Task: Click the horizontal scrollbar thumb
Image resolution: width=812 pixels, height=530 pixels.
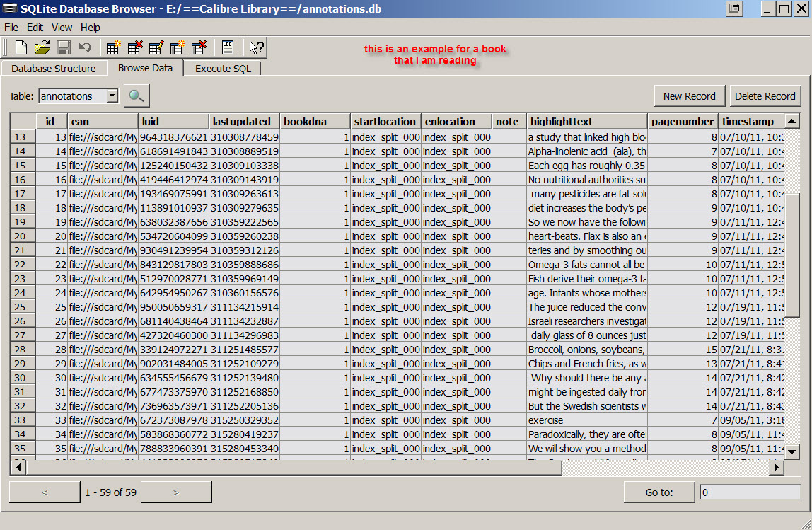Action: (x=294, y=467)
